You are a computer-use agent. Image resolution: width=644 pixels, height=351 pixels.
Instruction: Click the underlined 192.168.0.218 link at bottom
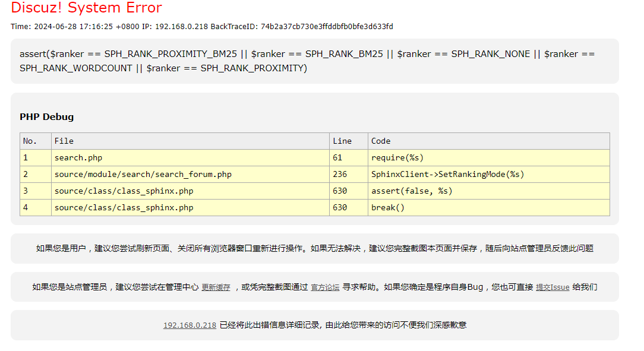(190, 325)
